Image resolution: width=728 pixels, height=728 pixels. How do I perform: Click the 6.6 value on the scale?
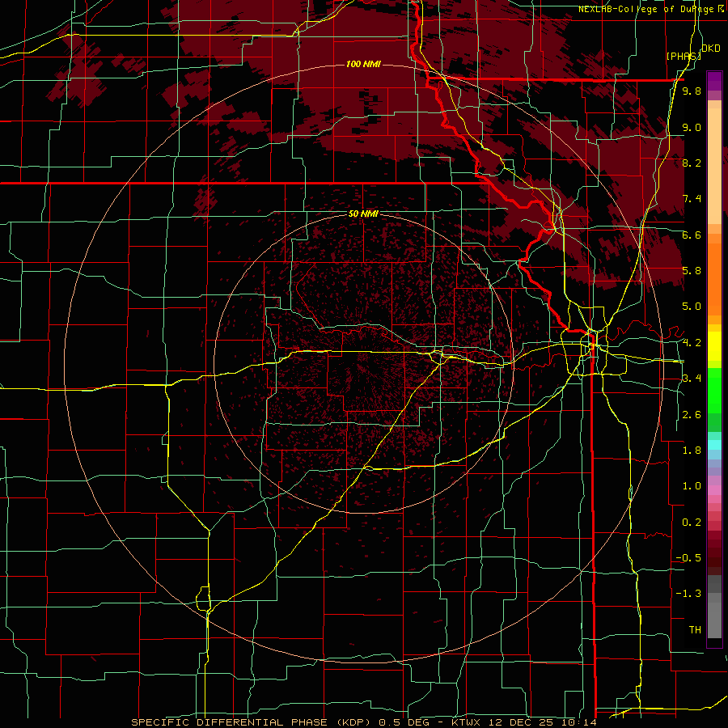[x=692, y=235]
